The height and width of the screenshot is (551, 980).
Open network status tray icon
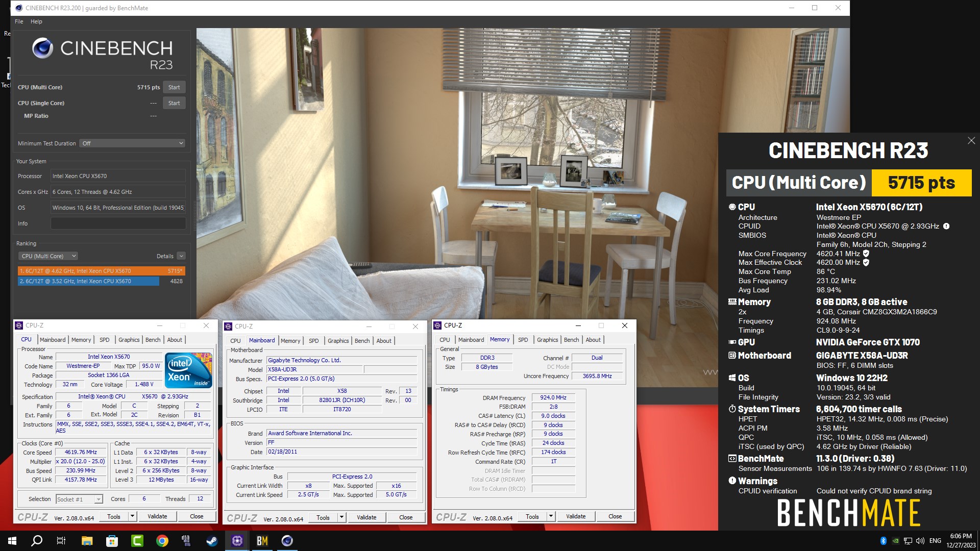click(908, 541)
